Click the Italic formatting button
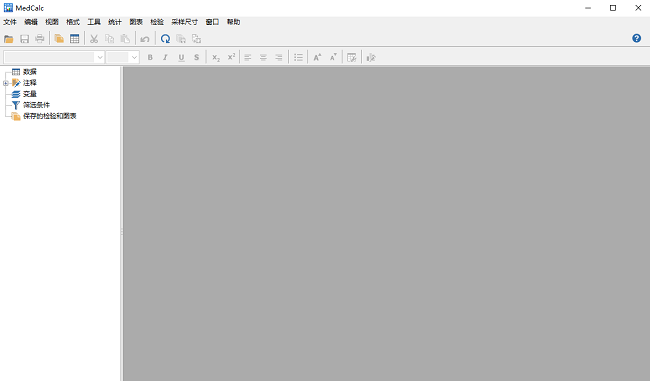The image size is (650, 381). [x=165, y=58]
